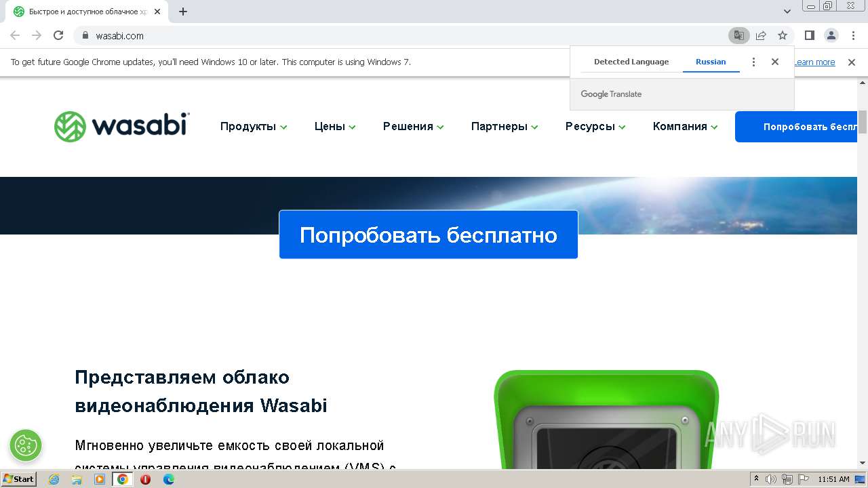Screen dimensions: 868x488
Task: Expand the Цены menu
Action: pyautogui.click(x=335, y=127)
